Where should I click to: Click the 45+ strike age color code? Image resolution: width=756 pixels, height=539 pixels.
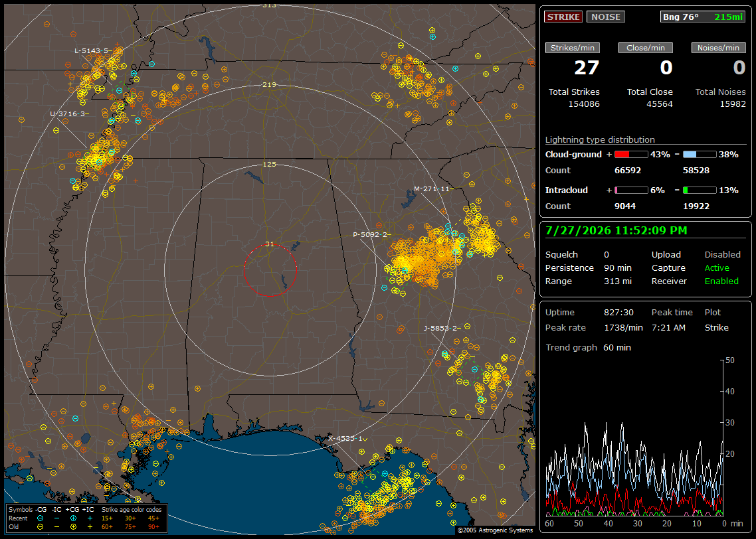click(x=153, y=518)
